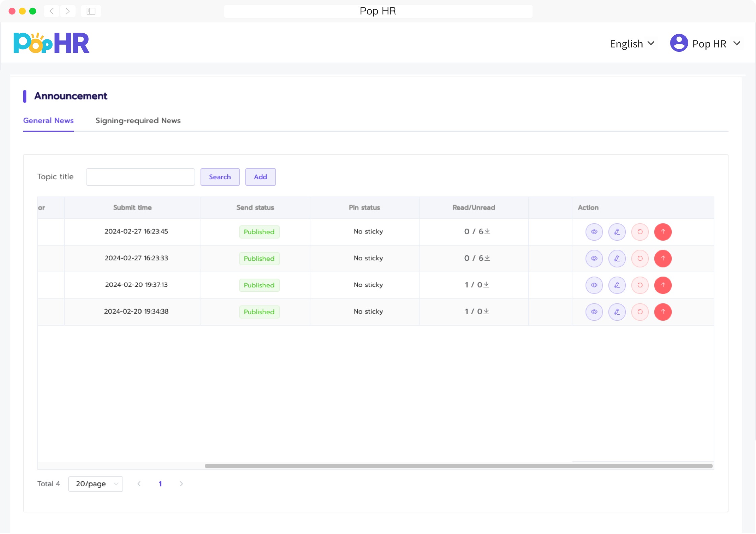The height and width of the screenshot is (534, 756).
Task: Download read/unread list for 16:23:45 row
Action: pos(487,232)
